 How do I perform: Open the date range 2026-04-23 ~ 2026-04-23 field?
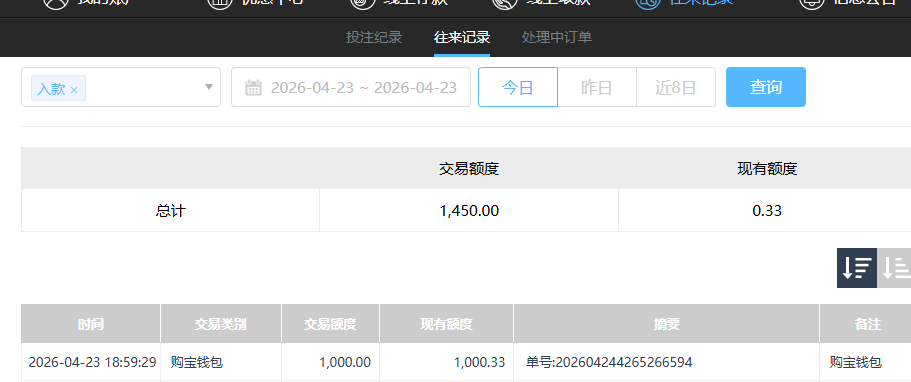click(x=351, y=87)
